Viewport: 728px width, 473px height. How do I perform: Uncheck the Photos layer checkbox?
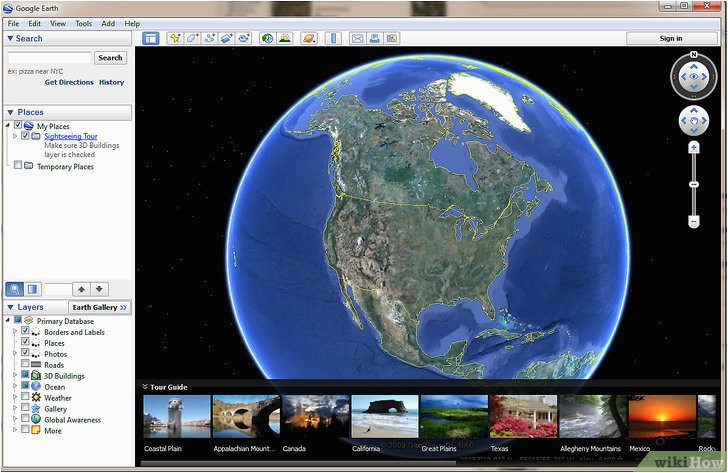tap(25, 353)
